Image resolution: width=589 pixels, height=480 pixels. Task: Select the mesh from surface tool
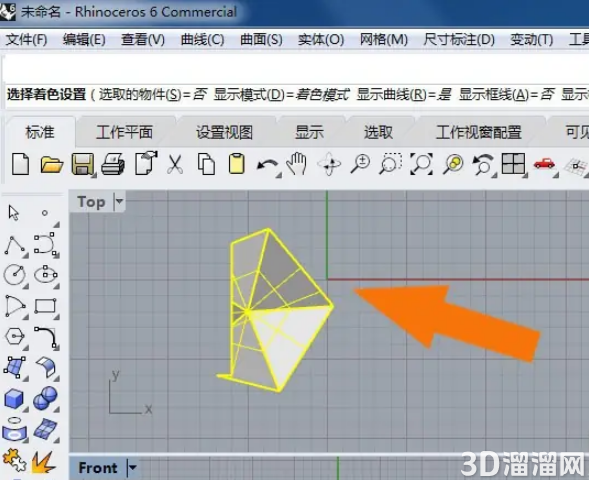click(x=45, y=429)
